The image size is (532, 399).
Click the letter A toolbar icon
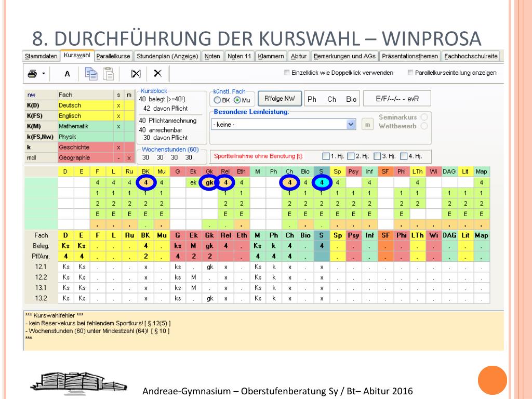pos(67,74)
